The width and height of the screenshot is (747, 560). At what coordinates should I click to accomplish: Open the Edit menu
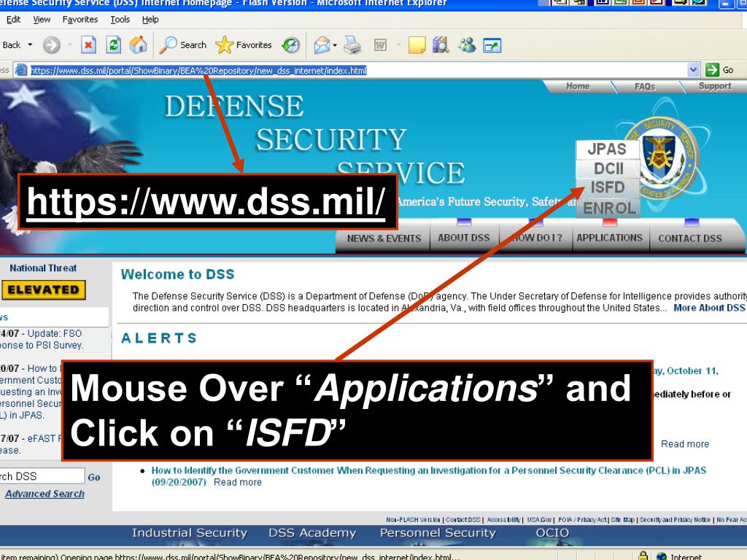click(x=13, y=20)
